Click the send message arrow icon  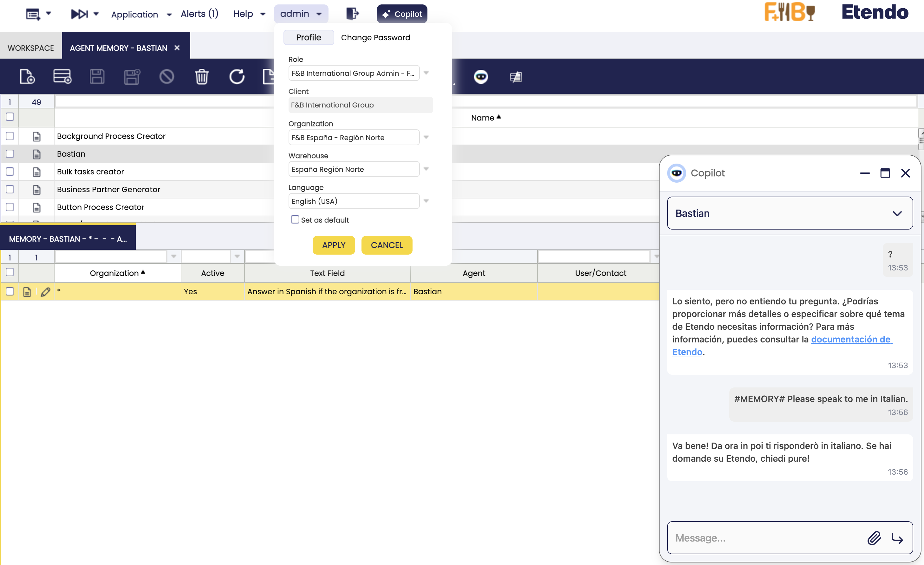coord(897,538)
